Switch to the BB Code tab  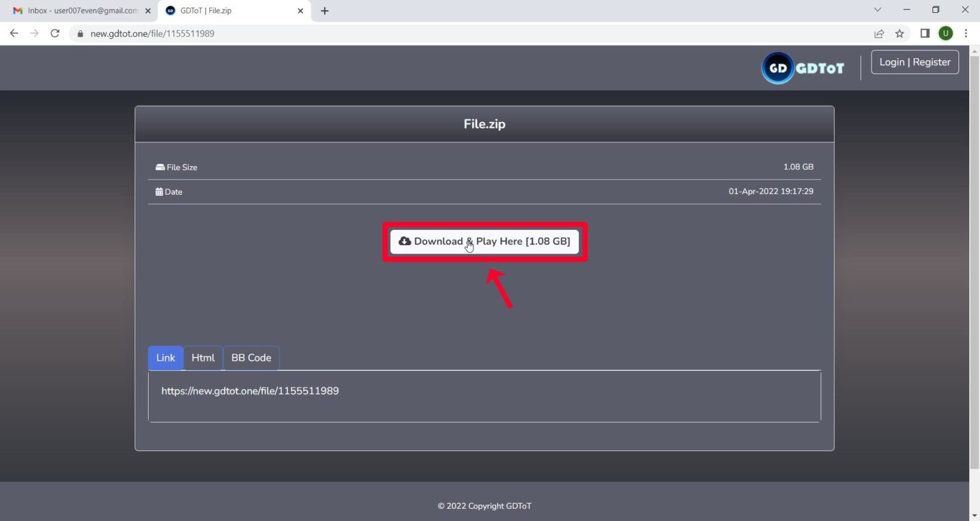251,358
